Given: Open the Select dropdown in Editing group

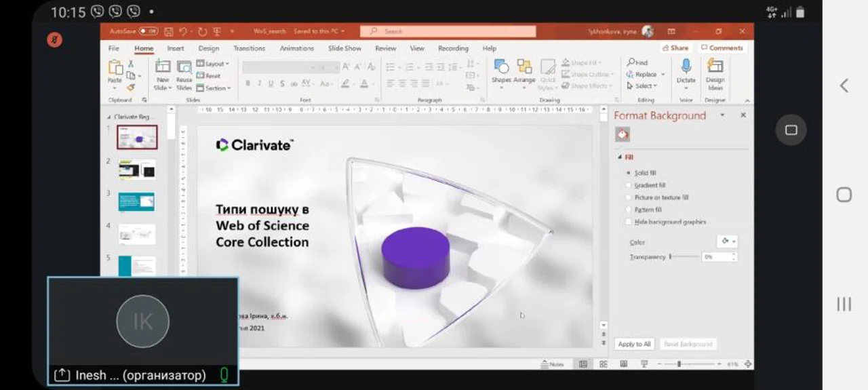Looking at the screenshot, I should [x=642, y=86].
